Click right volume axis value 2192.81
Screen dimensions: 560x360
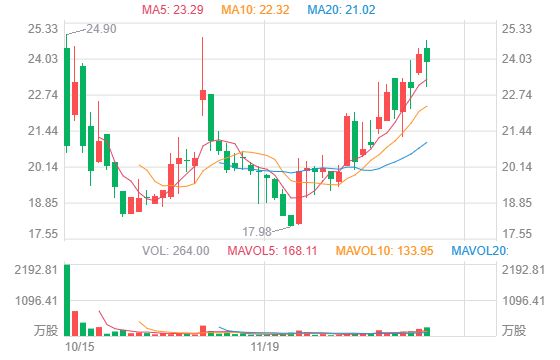[524, 270]
